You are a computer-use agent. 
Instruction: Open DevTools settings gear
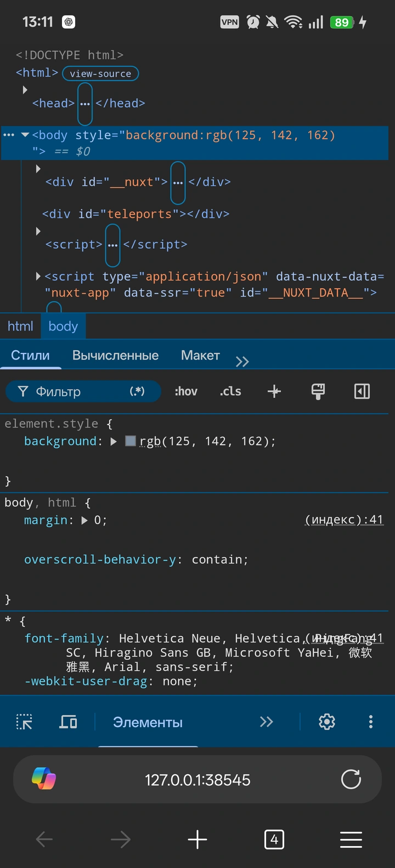click(327, 722)
